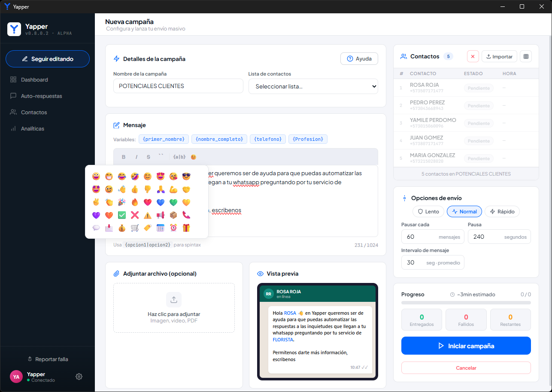This screenshot has height=392, width=552.
Task: Apply bold formatting in message toolbar
Action: [x=124, y=157]
